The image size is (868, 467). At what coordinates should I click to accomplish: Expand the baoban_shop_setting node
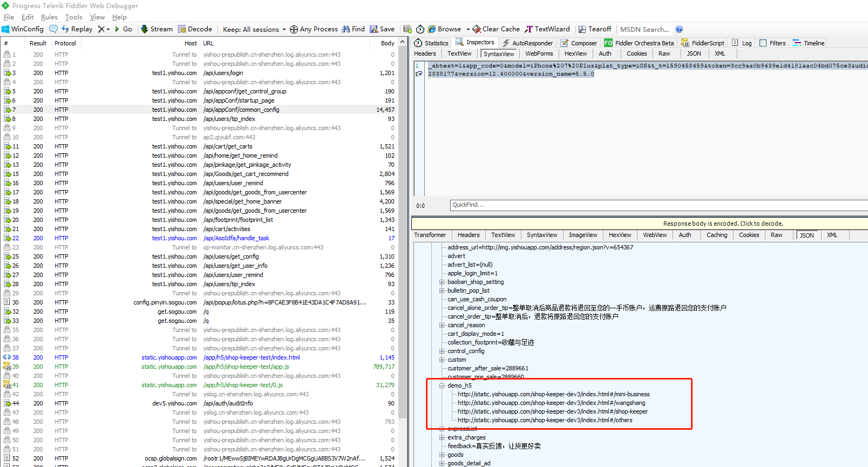click(x=442, y=282)
